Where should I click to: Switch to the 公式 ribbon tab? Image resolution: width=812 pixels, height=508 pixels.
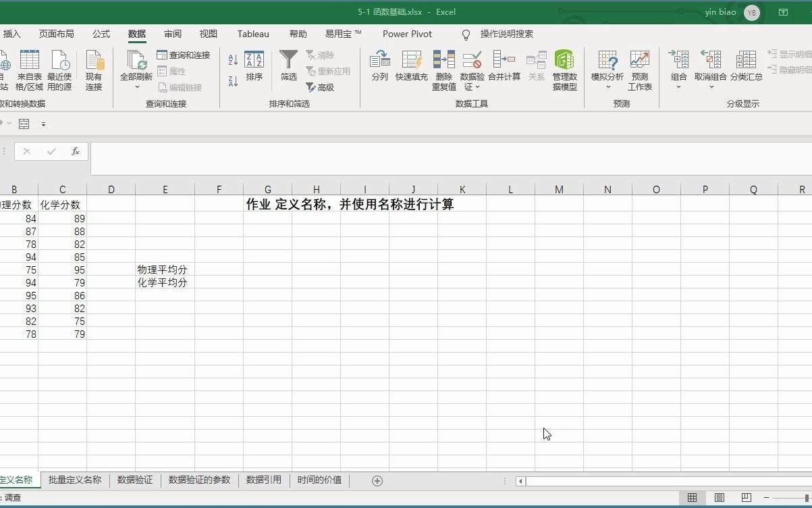pos(101,34)
